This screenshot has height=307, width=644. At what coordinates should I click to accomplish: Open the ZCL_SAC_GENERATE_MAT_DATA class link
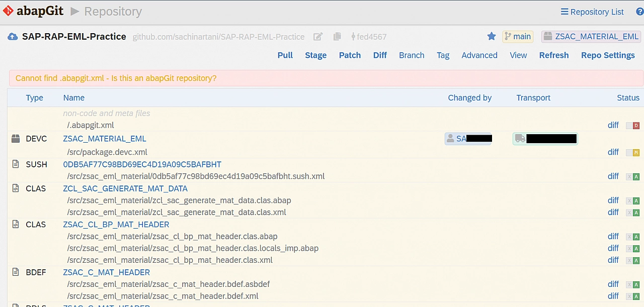125,188
